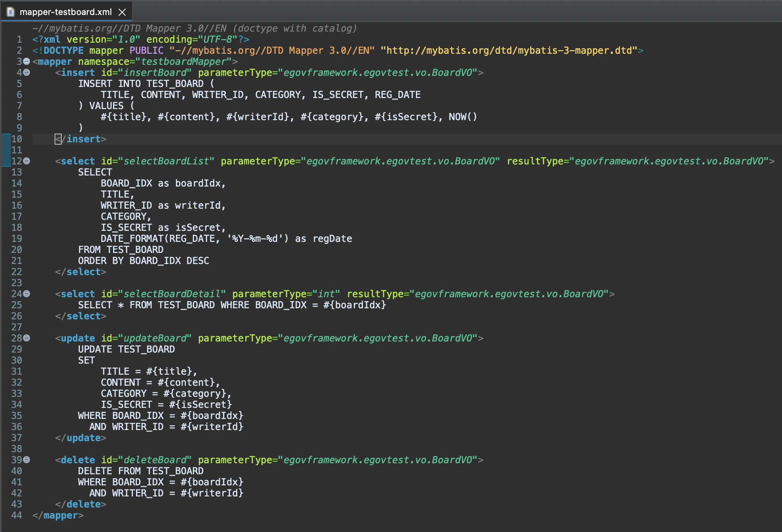
Task: Fold the selectBoardList select block
Action: pyautogui.click(x=26, y=161)
